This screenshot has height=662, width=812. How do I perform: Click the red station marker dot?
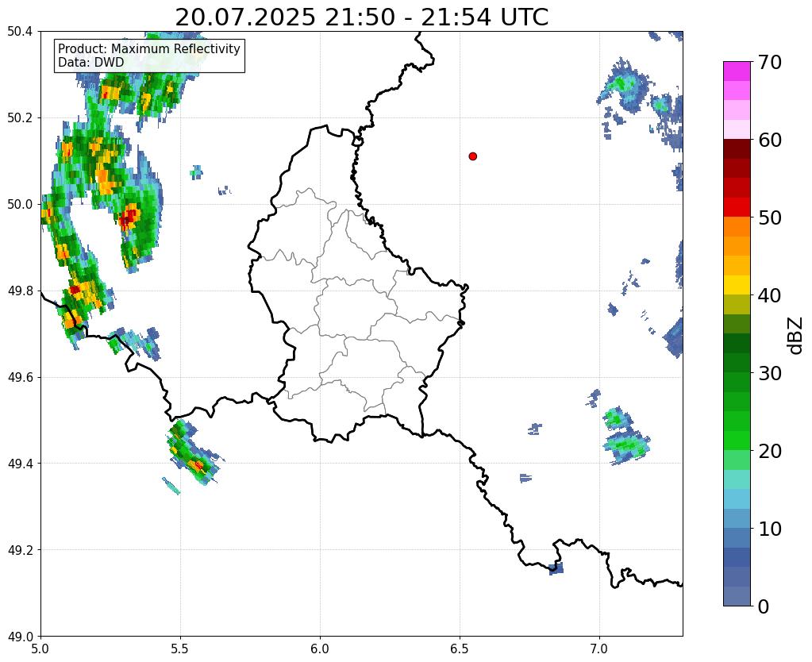tap(472, 156)
